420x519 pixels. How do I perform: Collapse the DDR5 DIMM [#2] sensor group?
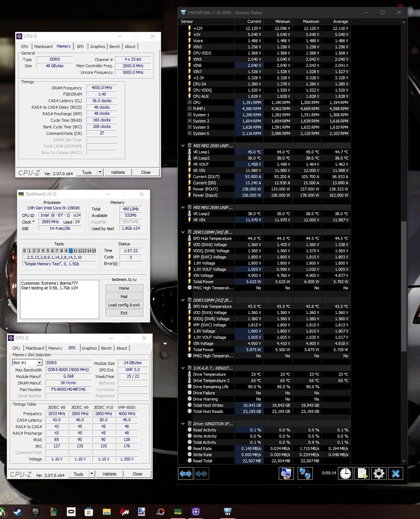(183, 300)
